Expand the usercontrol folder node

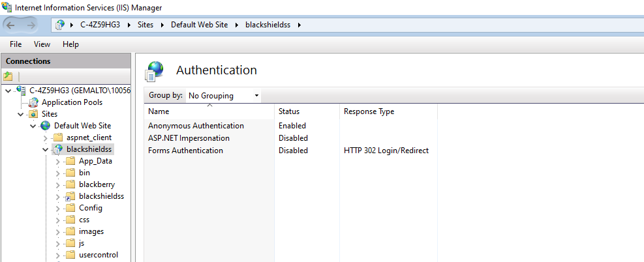pyautogui.click(x=58, y=255)
